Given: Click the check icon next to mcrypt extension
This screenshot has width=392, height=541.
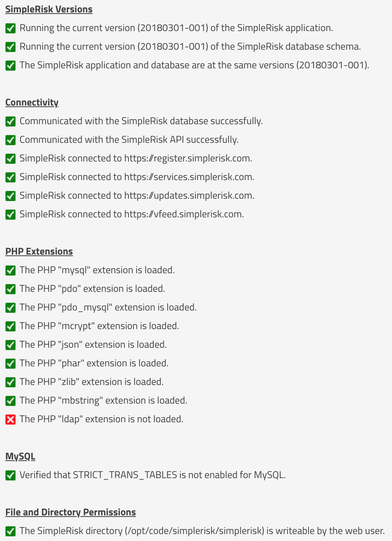Looking at the screenshot, I should [10, 326].
